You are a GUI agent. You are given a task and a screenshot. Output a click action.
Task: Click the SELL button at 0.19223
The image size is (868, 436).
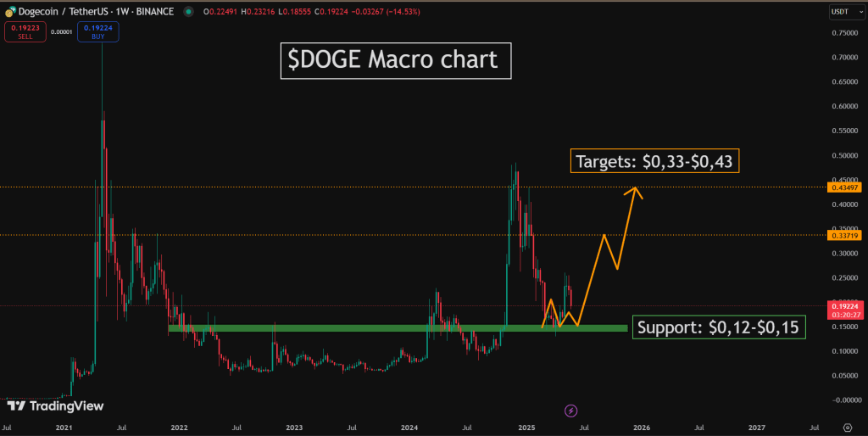click(25, 32)
